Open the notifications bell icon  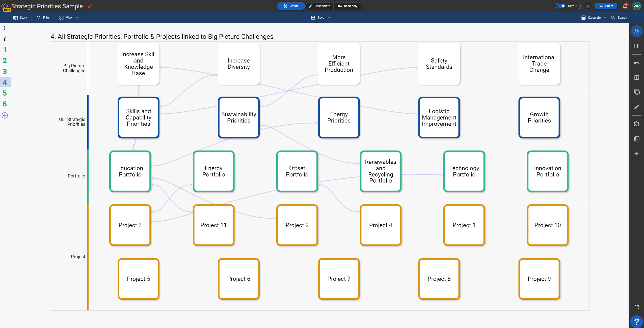(625, 6)
